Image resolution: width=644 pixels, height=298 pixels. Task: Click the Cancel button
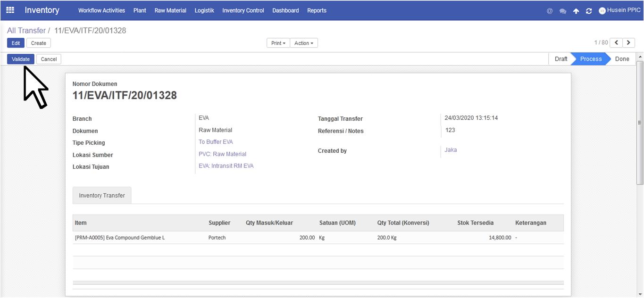coord(49,59)
